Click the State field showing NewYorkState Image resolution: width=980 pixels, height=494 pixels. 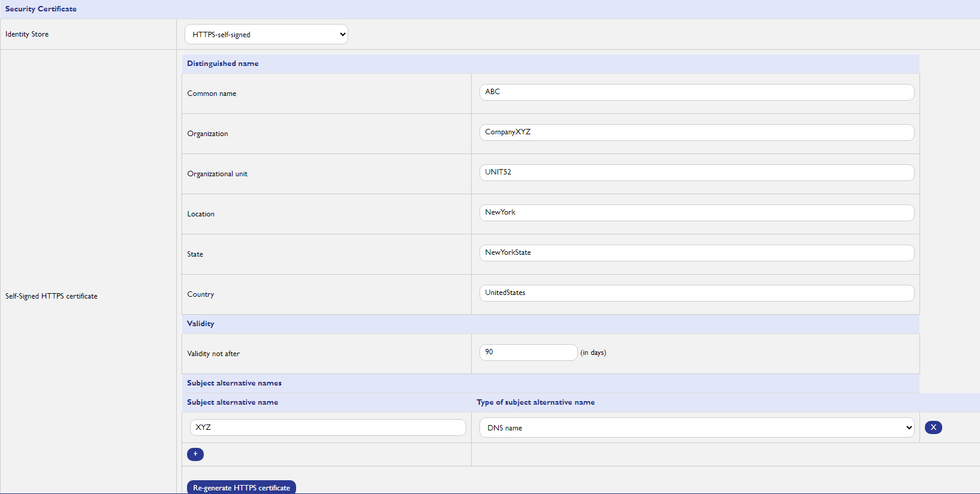[696, 253]
